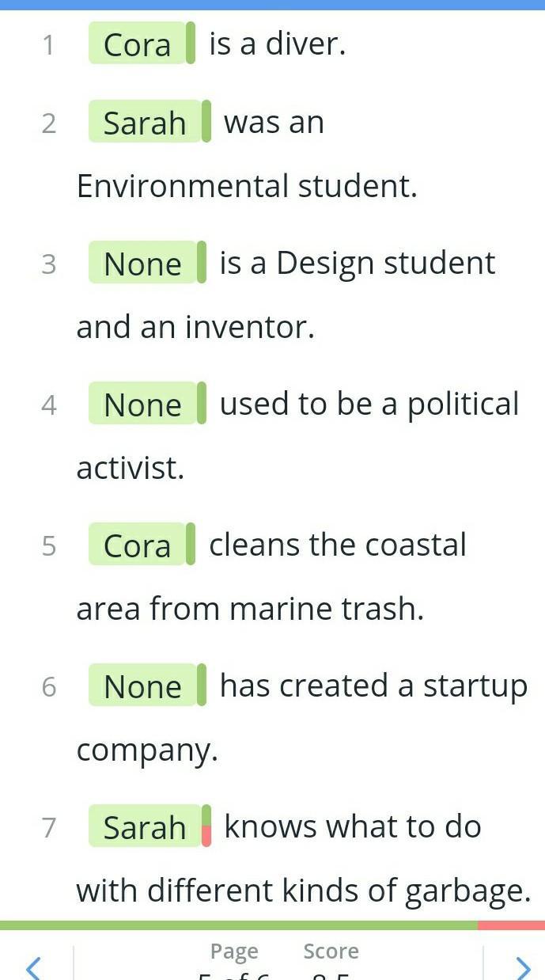The width and height of the screenshot is (545, 980).
Task: Open the 'None' answer for 'used to be a political activist'
Action: (142, 404)
